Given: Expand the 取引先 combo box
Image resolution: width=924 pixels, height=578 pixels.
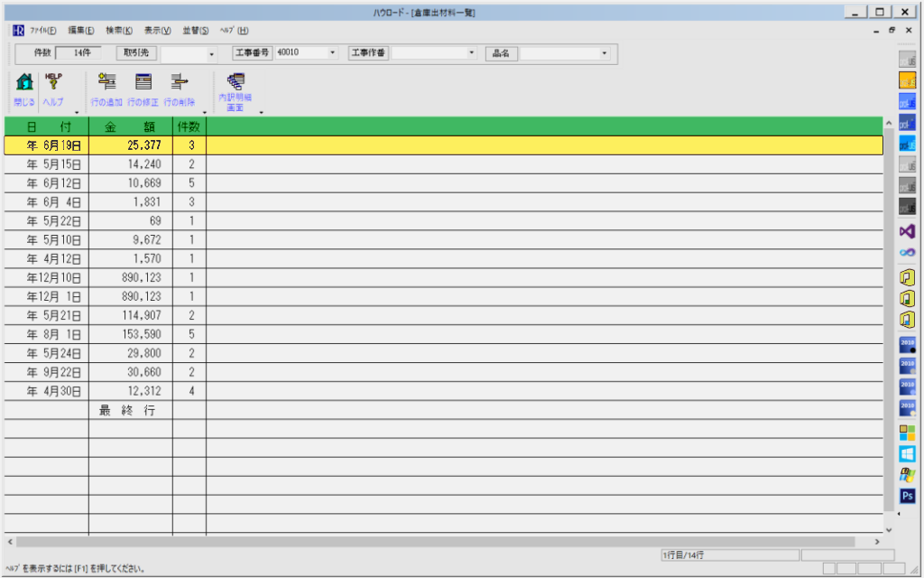Looking at the screenshot, I should click(212, 53).
